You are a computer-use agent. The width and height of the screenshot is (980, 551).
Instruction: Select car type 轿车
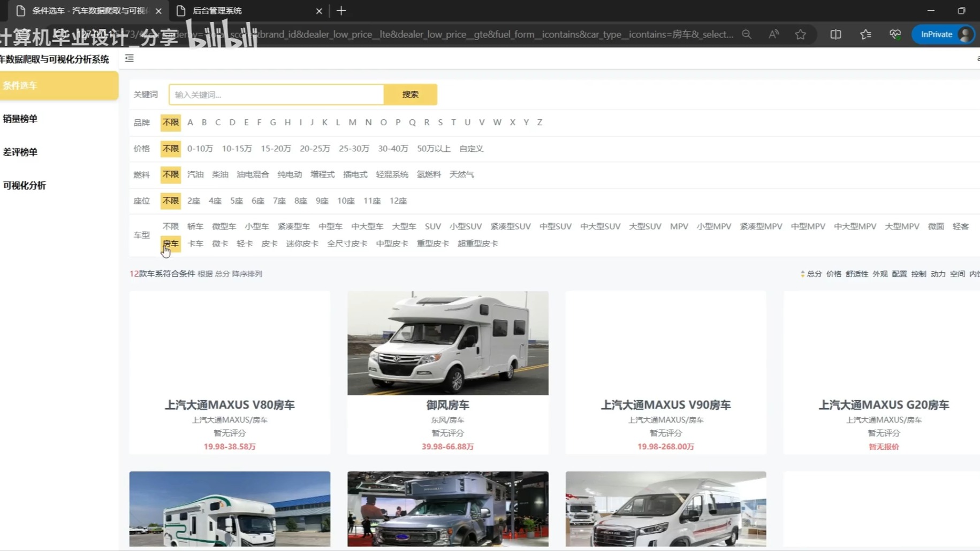[195, 227]
